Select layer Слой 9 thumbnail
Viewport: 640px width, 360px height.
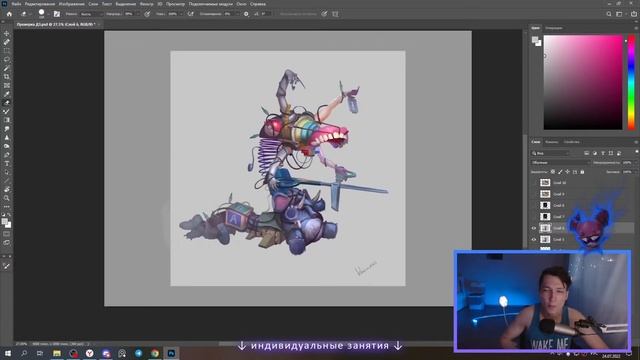[x=545, y=194]
